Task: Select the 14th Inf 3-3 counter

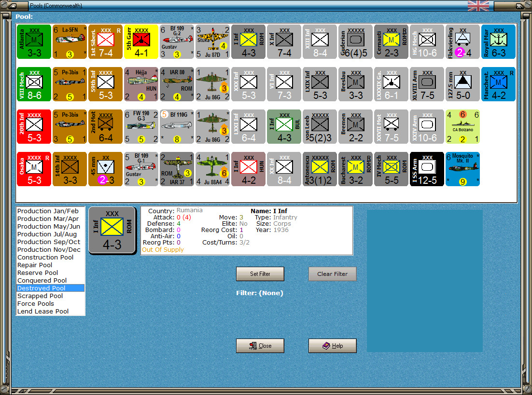Action: pos(70,169)
